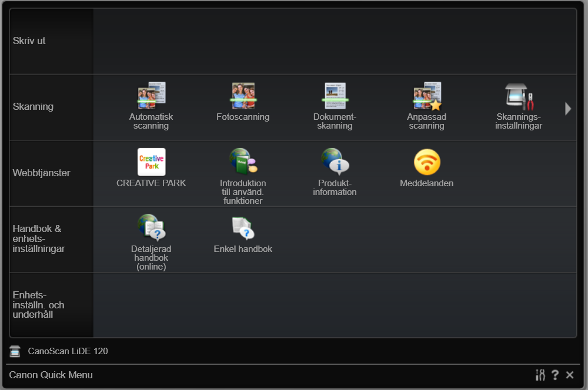
Task: Open Meddelanden notifications icon
Action: (x=426, y=162)
